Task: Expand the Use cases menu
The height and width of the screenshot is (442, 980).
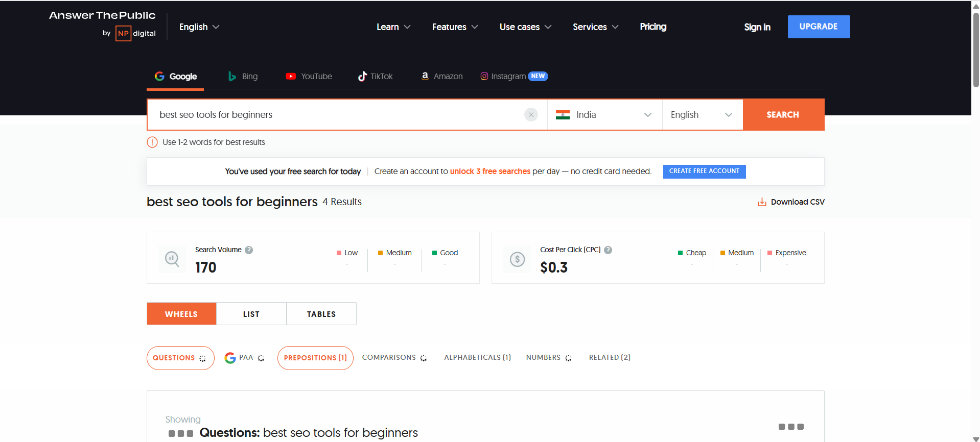Action: (x=525, y=27)
